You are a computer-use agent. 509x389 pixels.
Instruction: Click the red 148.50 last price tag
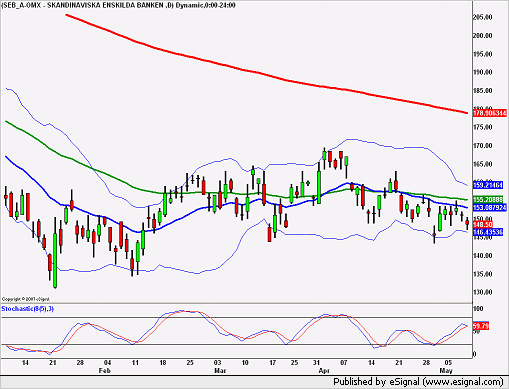[483, 225]
